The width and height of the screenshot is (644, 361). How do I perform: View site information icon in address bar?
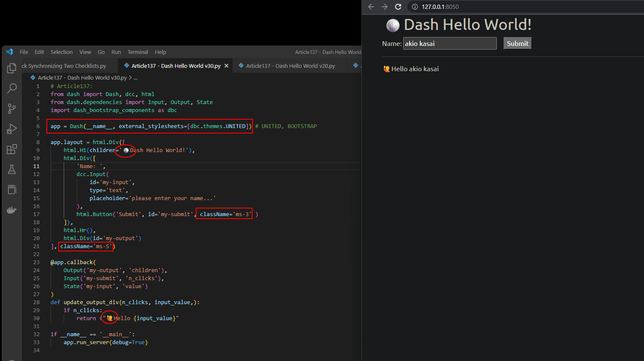tap(415, 7)
